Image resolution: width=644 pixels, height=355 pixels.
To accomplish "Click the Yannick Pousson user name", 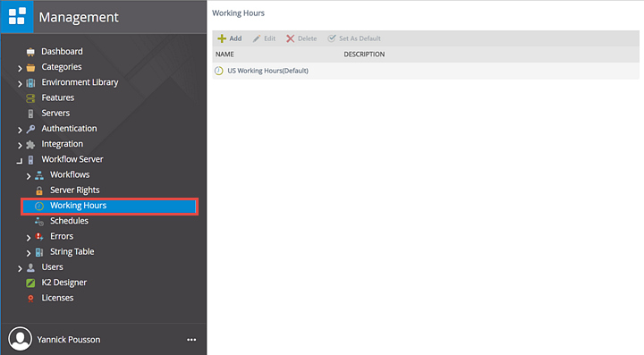I will [69, 340].
